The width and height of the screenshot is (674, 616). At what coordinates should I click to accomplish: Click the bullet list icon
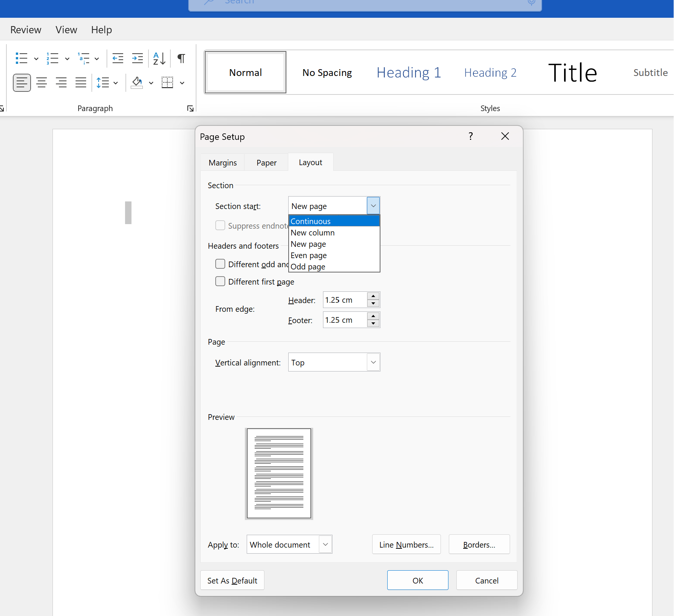(x=22, y=59)
